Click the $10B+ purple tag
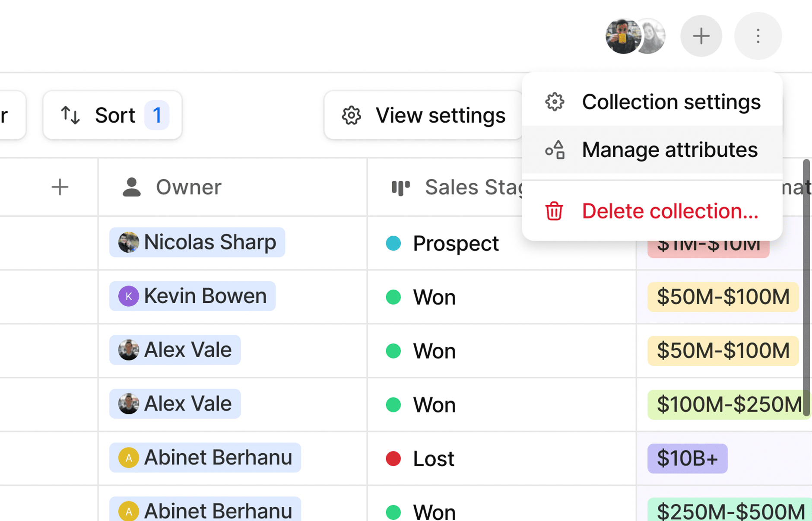 pyautogui.click(x=687, y=458)
